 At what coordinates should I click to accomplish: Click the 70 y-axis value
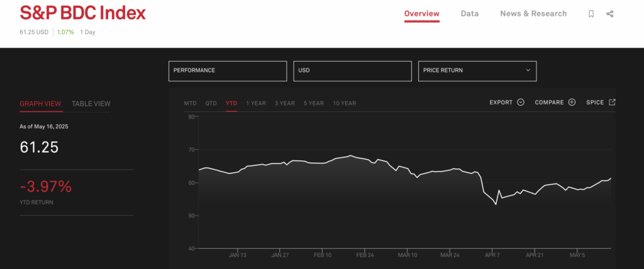click(191, 150)
